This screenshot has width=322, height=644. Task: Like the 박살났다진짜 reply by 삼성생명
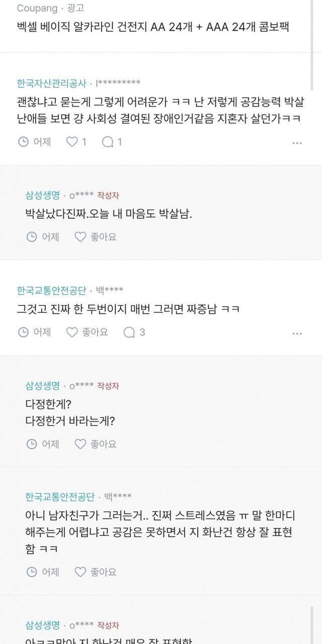[80, 236]
